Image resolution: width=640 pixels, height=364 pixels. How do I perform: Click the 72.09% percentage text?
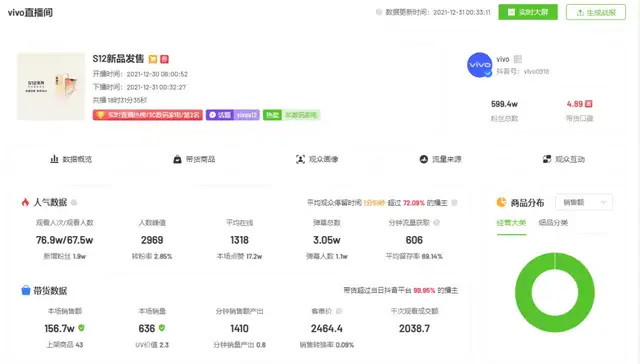tap(414, 203)
